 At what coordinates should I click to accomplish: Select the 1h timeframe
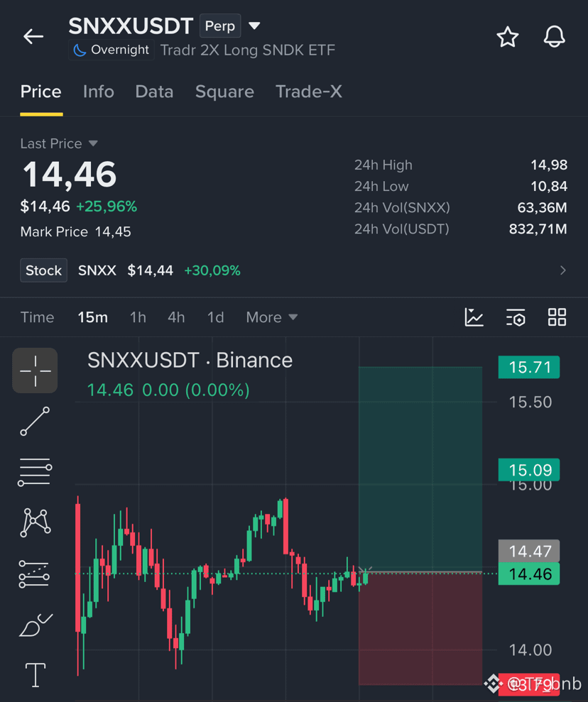pyautogui.click(x=138, y=317)
